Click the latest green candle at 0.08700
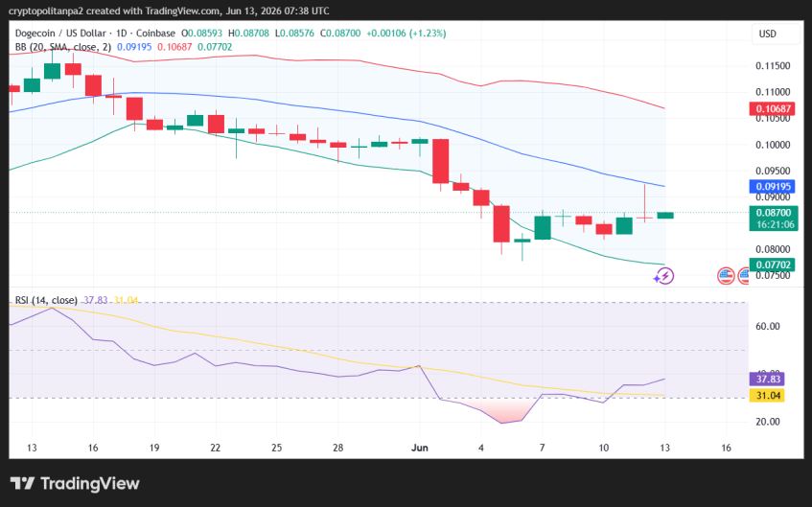This screenshot has height=507, width=812. tap(665, 215)
